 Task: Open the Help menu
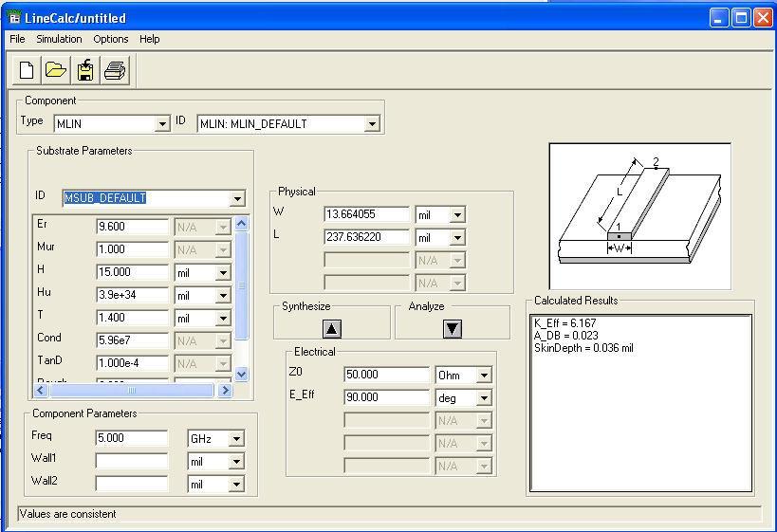[x=149, y=39]
